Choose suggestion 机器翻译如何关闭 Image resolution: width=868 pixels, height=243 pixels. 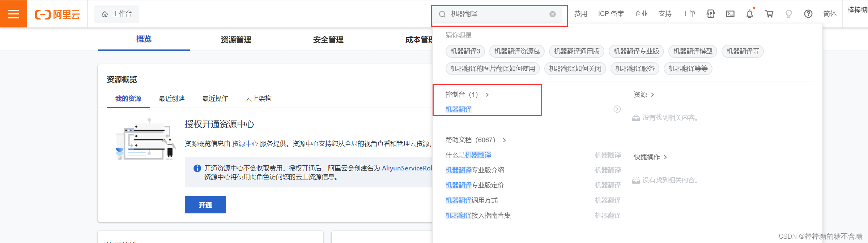point(575,69)
